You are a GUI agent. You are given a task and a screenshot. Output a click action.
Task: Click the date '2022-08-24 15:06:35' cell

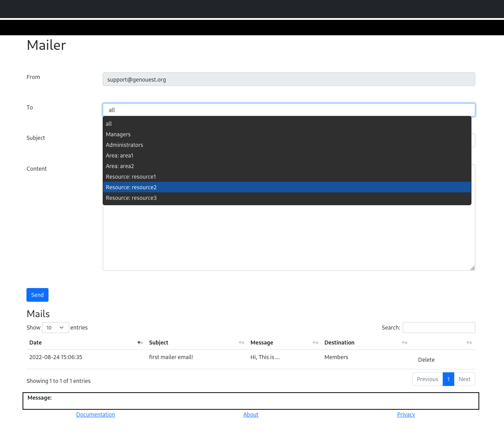coord(56,357)
